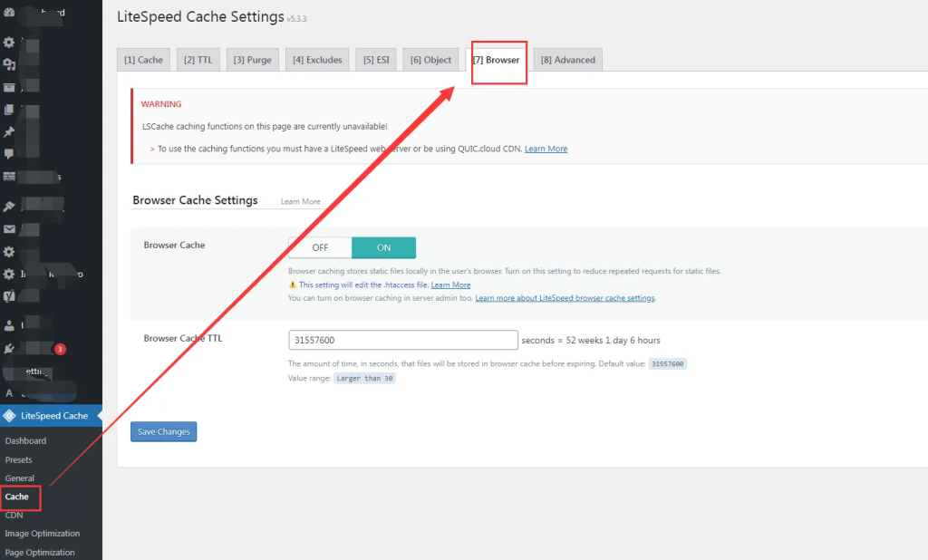Open the CDN submenu item

click(x=14, y=515)
